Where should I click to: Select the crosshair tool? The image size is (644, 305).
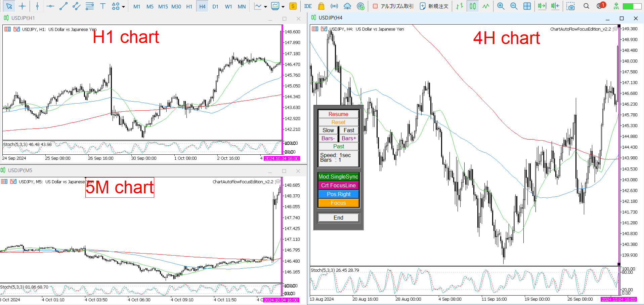click(x=22, y=6)
